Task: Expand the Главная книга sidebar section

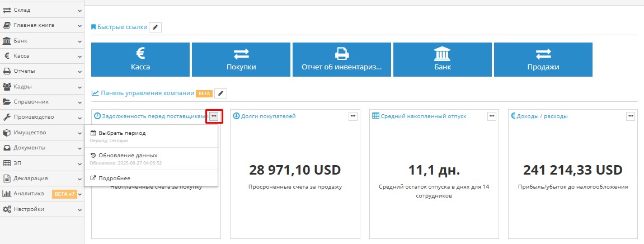Action: tap(41, 25)
